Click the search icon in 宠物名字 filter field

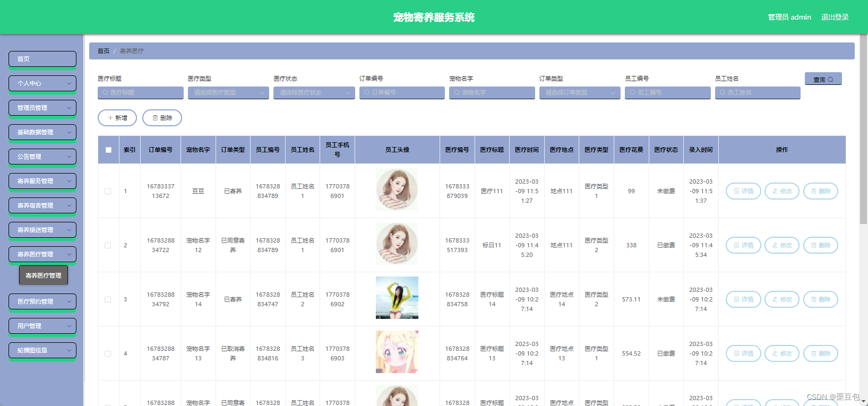point(457,92)
